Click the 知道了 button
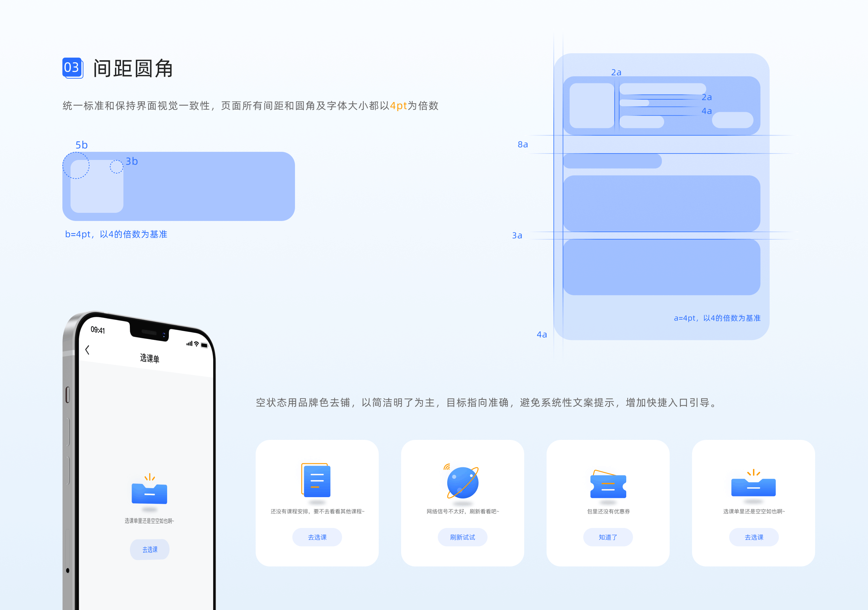 pyautogui.click(x=608, y=537)
